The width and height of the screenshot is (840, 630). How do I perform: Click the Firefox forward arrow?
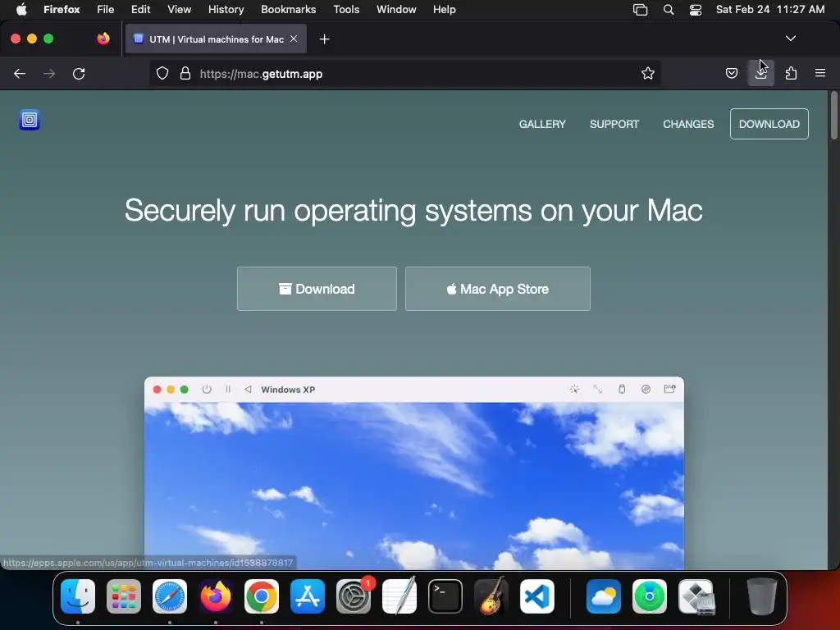tap(49, 73)
